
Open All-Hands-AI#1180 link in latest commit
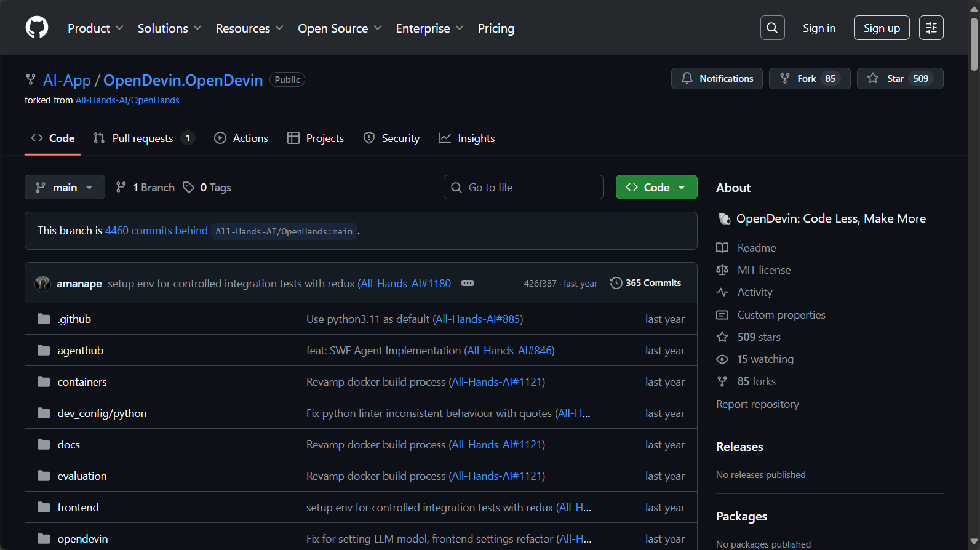pos(405,284)
